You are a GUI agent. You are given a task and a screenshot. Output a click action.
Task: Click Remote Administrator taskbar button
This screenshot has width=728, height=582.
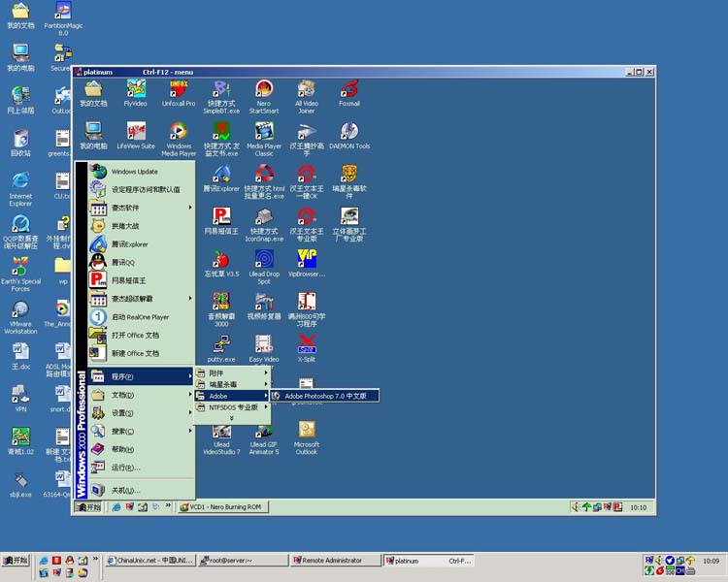[x=338, y=561]
